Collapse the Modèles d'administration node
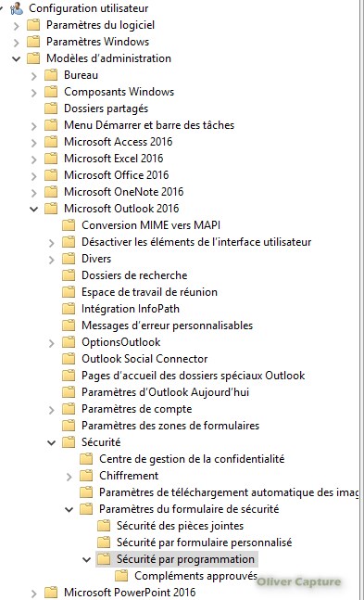 click(x=16, y=59)
